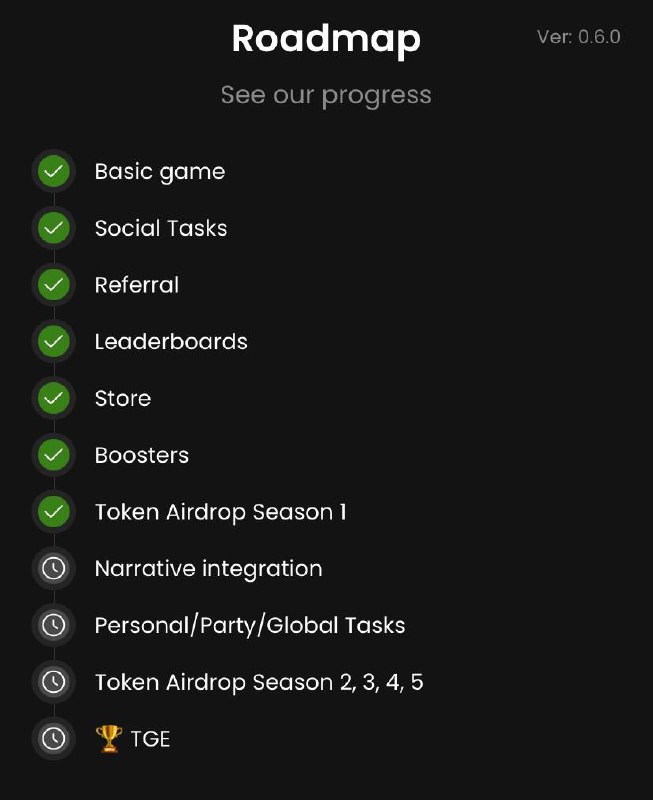Click the green checkmark next to Store

click(54, 398)
